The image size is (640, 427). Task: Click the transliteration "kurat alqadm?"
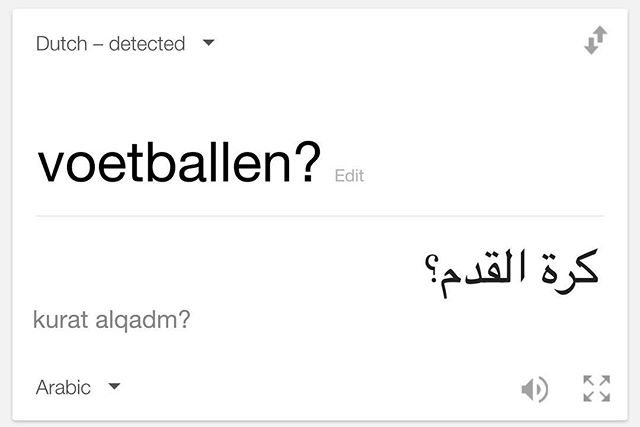[x=112, y=321]
